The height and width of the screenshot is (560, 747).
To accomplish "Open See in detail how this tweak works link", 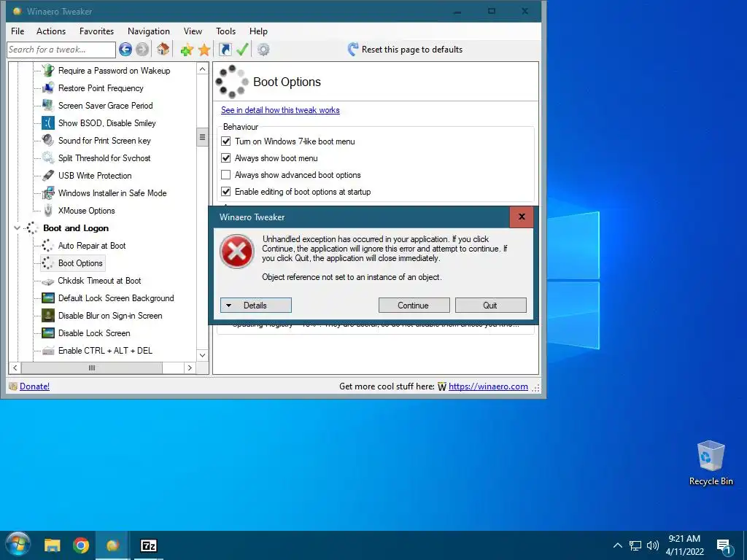I will click(280, 110).
